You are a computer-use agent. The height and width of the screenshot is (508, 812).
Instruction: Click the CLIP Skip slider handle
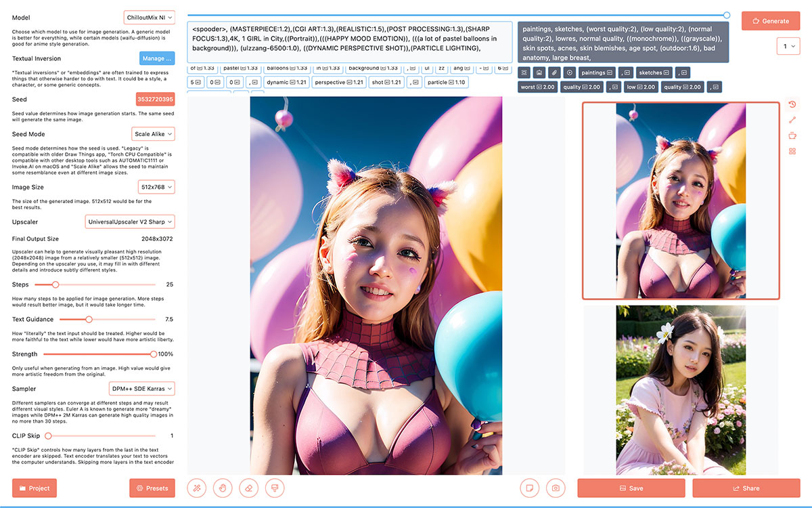pos(48,436)
